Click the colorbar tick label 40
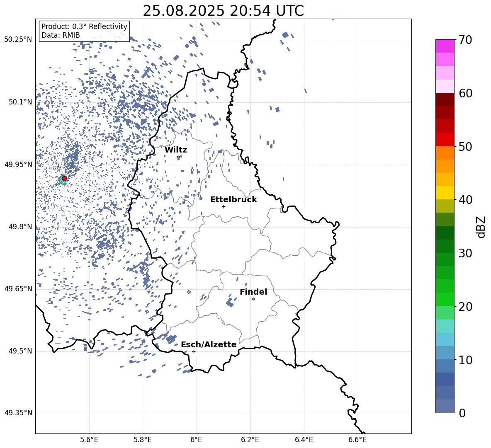 [465, 200]
